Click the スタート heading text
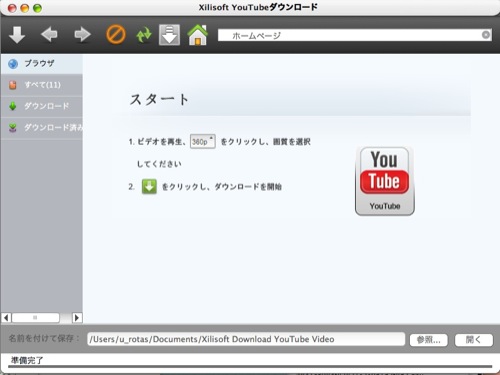Image resolution: width=500 pixels, height=375 pixels. (159, 99)
